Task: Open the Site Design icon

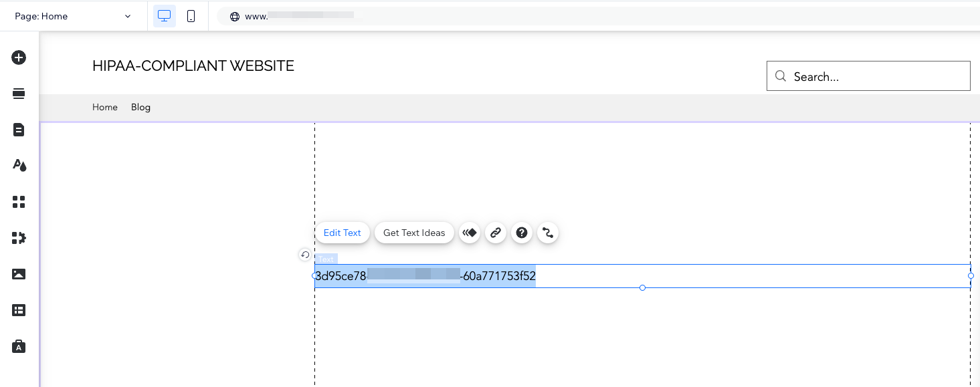Action: click(x=19, y=166)
